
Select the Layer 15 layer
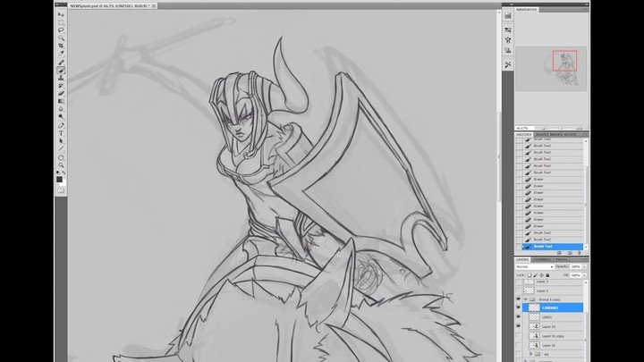coord(554,326)
